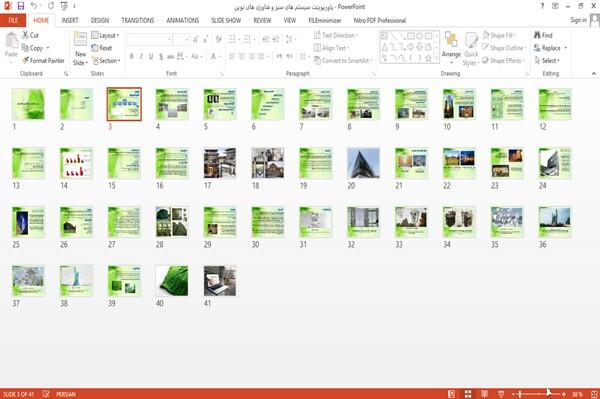Switch to the DESIGN tab
Screen dimensions: 600x399
(100, 20)
